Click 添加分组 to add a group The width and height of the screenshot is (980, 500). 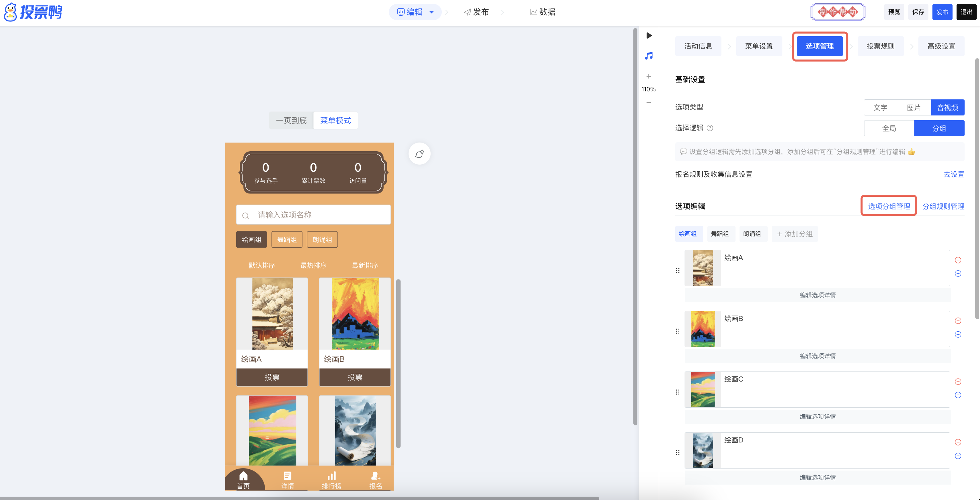(795, 234)
